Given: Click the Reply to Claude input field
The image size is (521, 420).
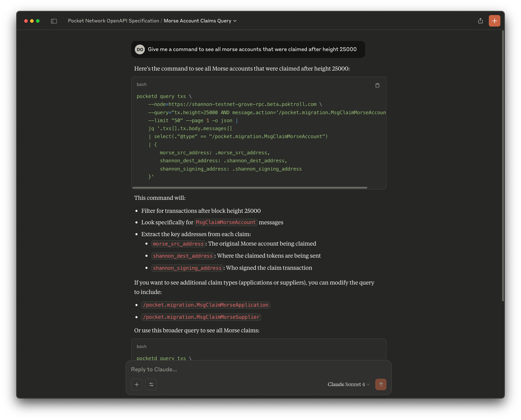Looking at the screenshot, I should (258, 369).
